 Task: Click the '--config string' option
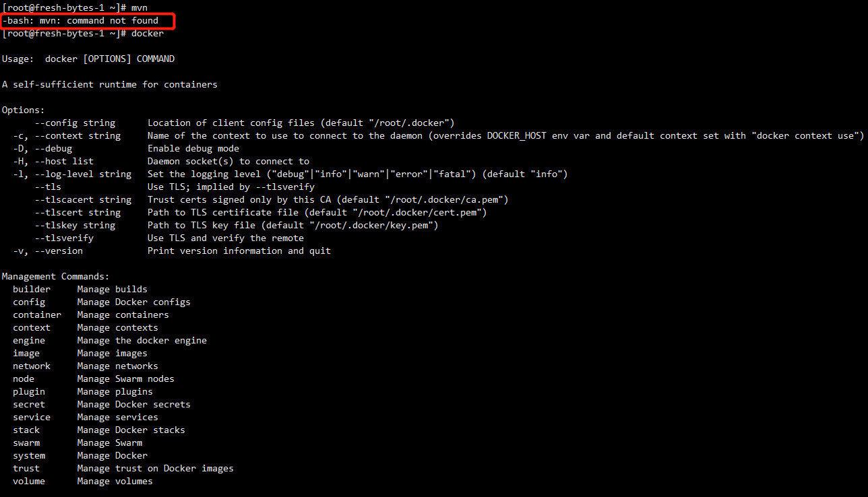coord(75,123)
